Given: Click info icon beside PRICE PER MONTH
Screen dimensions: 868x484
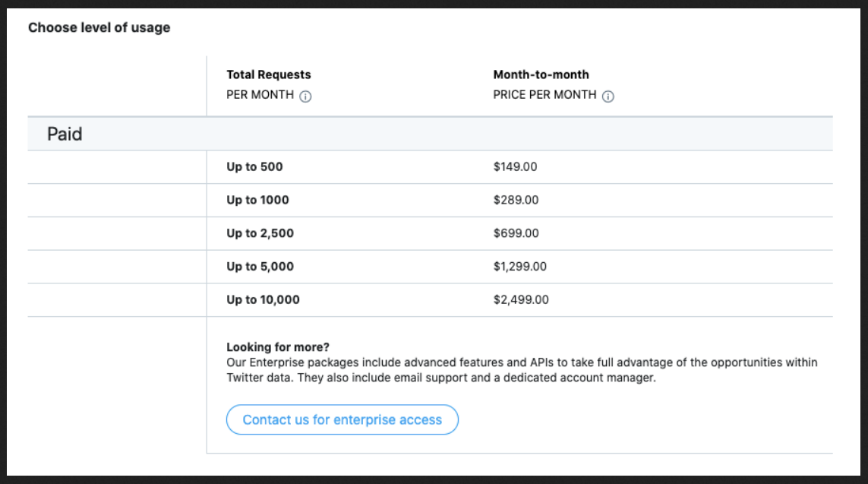Looking at the screenshot, I should [x=608, y=96].
